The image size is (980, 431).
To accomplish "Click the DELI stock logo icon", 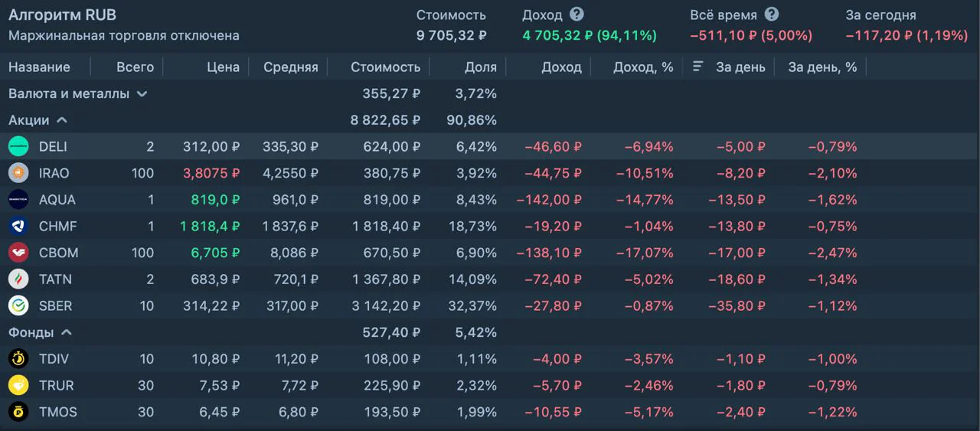I will pyautogui.click(x=18, y=147).
